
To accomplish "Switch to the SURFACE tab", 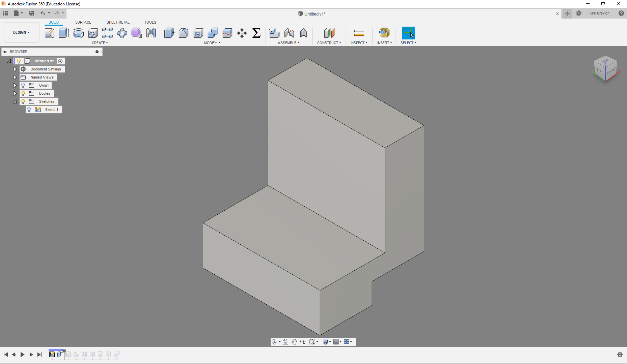I will click(83, 22).
